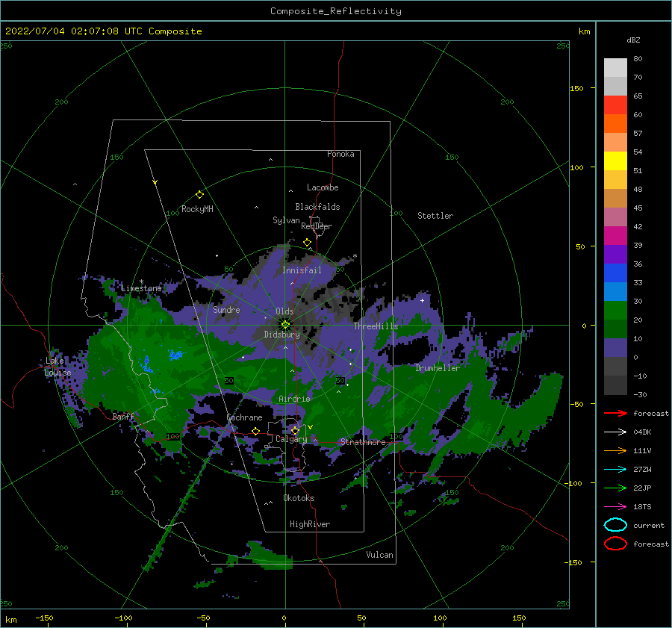
Task: Select the pink 42-45 dBZ swatch
Action: click(x=615, y=217)
